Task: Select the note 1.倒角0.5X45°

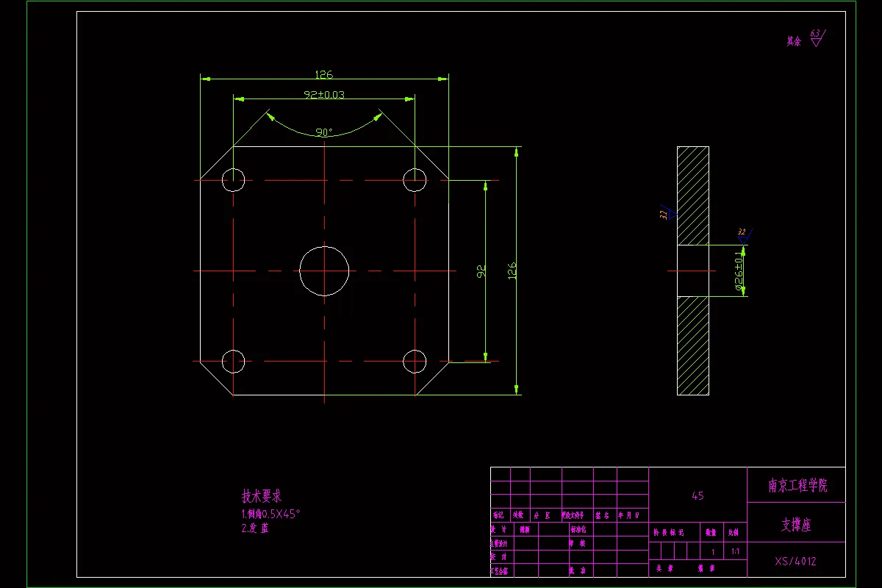Action: pos(270,514)
